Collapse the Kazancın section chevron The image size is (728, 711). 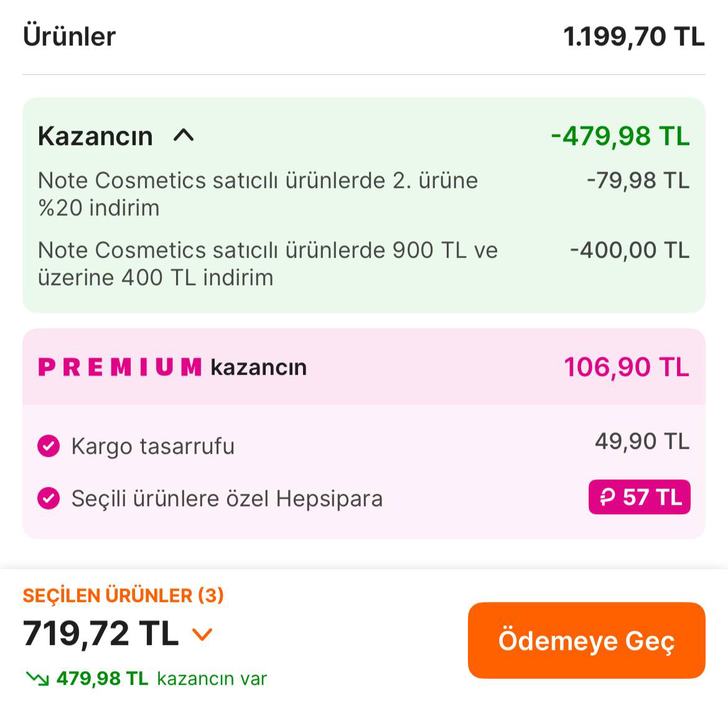coord(184,135)
